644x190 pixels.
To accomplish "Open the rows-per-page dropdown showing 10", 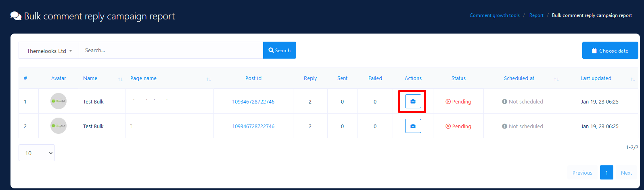I will [37, 153].
